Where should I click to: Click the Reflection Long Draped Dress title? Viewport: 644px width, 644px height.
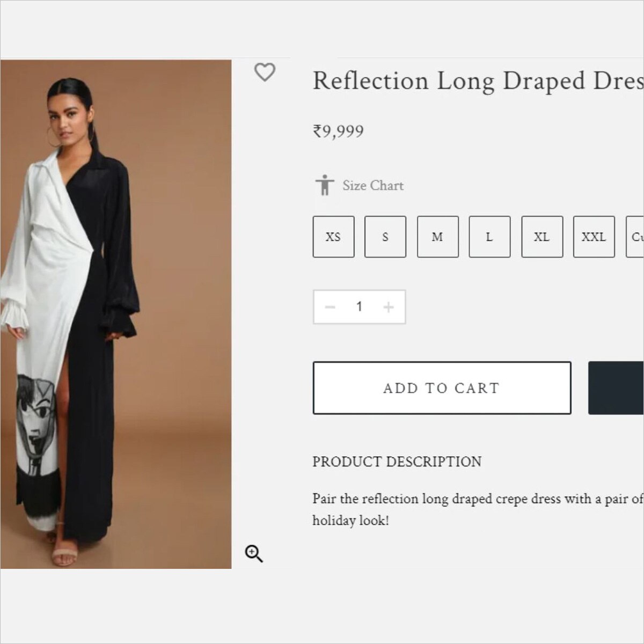coord(478,82)
